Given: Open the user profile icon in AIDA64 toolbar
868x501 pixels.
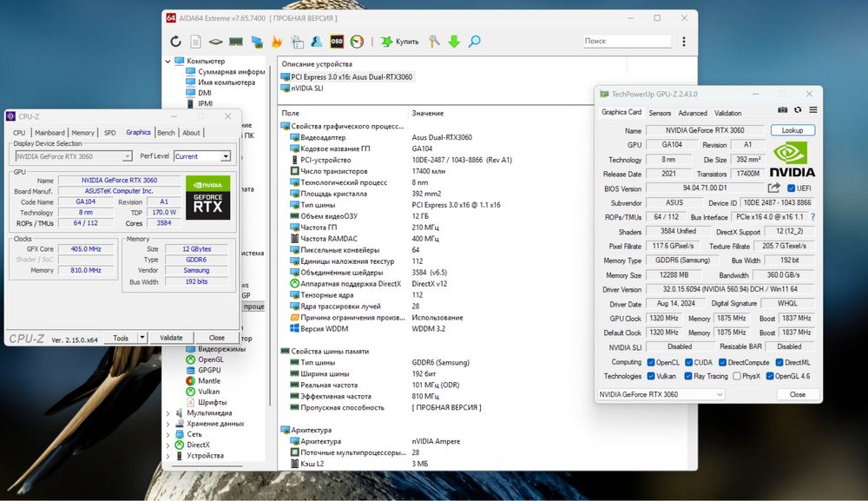Looking at the screenshot, I should (x=316, y=42).
